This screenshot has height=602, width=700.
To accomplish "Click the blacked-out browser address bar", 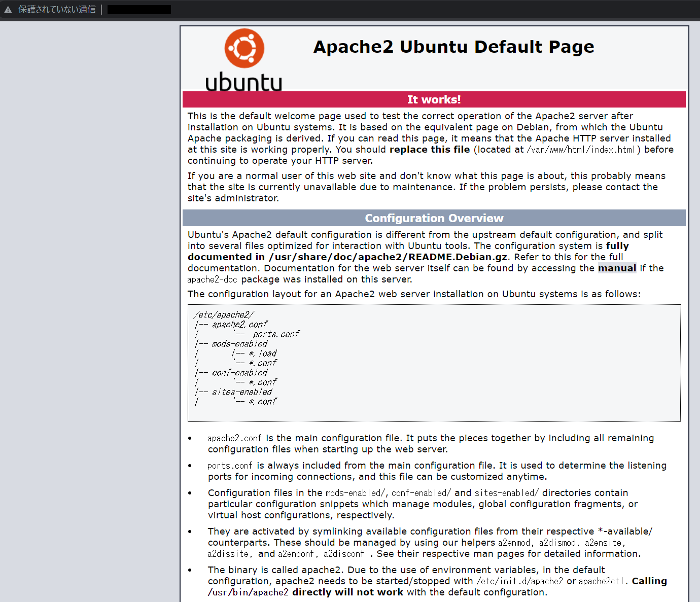I will 138,9.
